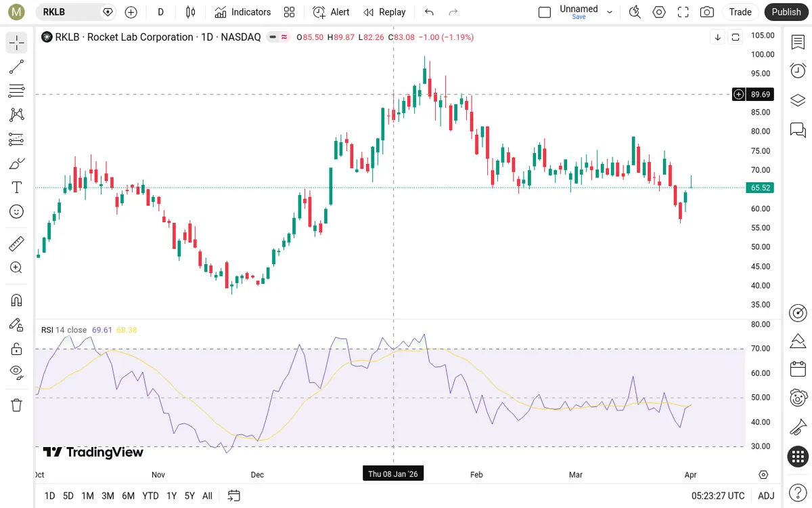Select the patterns drawing tool

[17, 115]
